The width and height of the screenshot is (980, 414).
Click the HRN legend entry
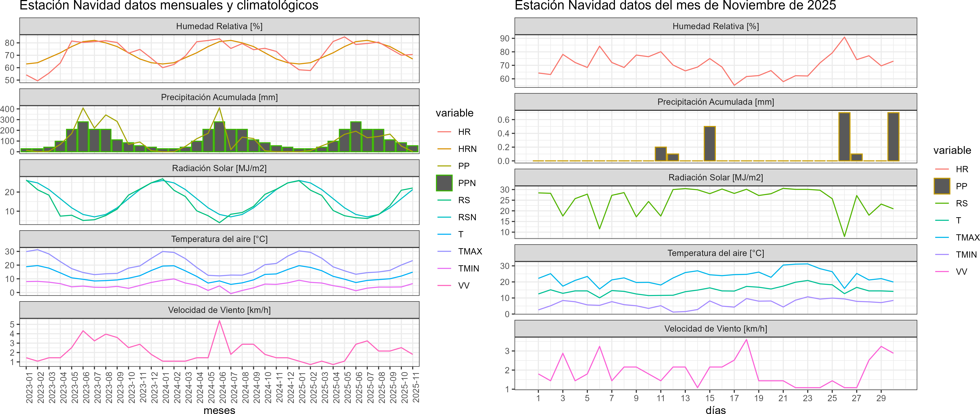point(467,149)
